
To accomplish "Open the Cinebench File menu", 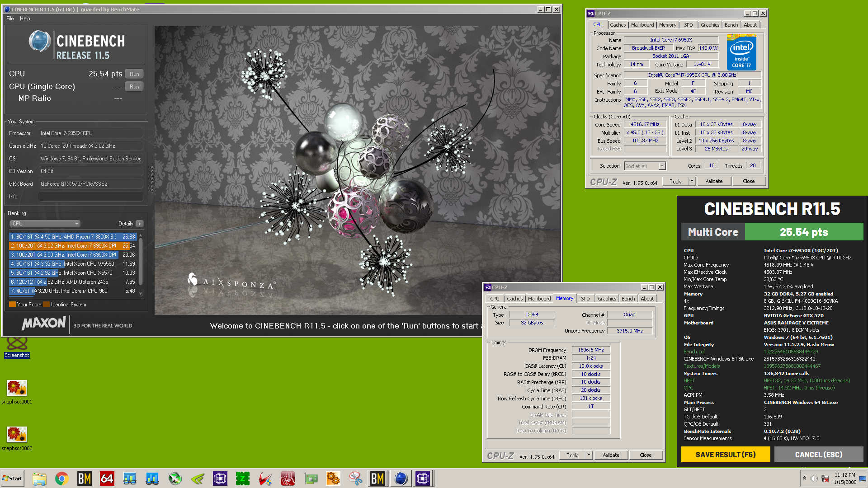I will (10, 19).
